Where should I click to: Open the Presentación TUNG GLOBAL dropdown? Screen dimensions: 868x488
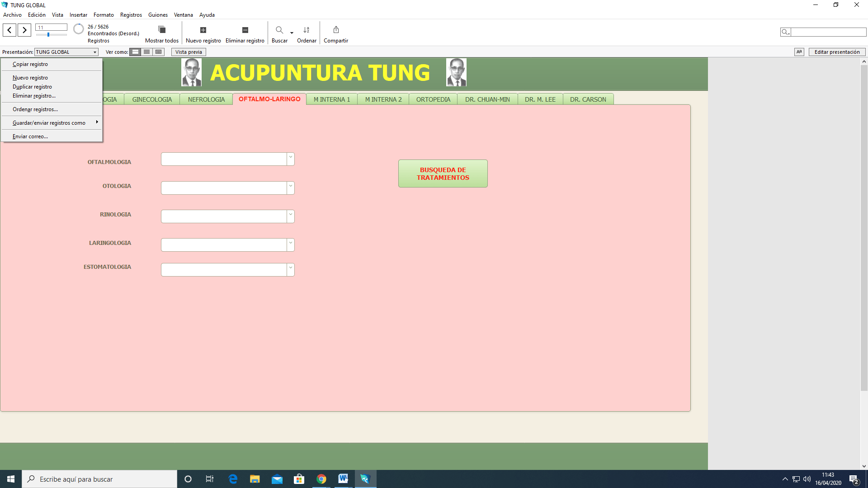[x=66, y=52]
